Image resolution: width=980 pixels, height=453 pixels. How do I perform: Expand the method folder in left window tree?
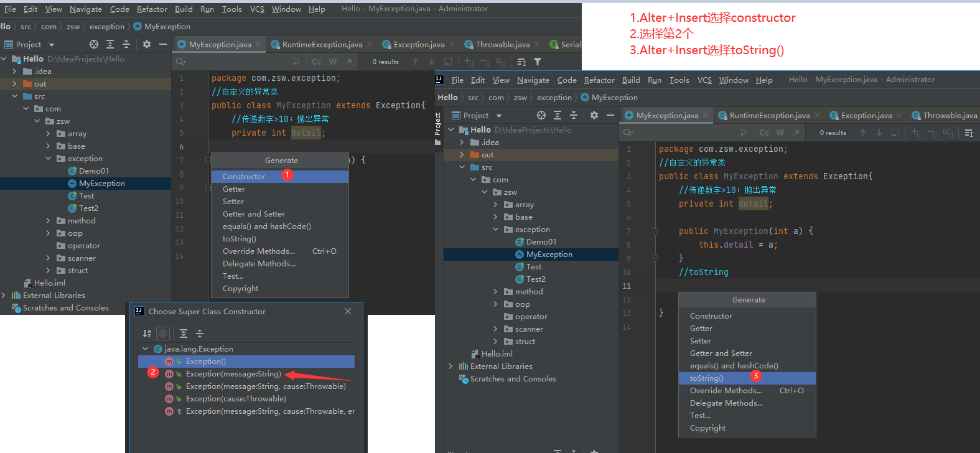point(48,220)
